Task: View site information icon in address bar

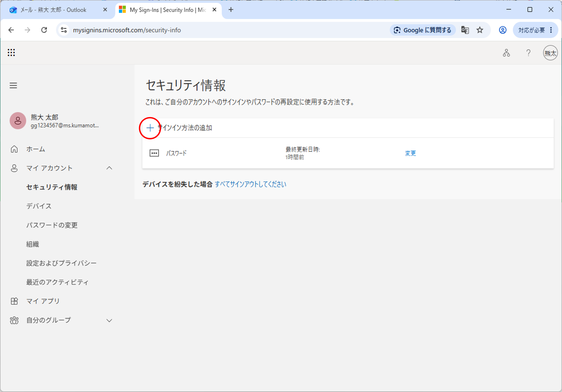Action: click(x=64, y=30)
